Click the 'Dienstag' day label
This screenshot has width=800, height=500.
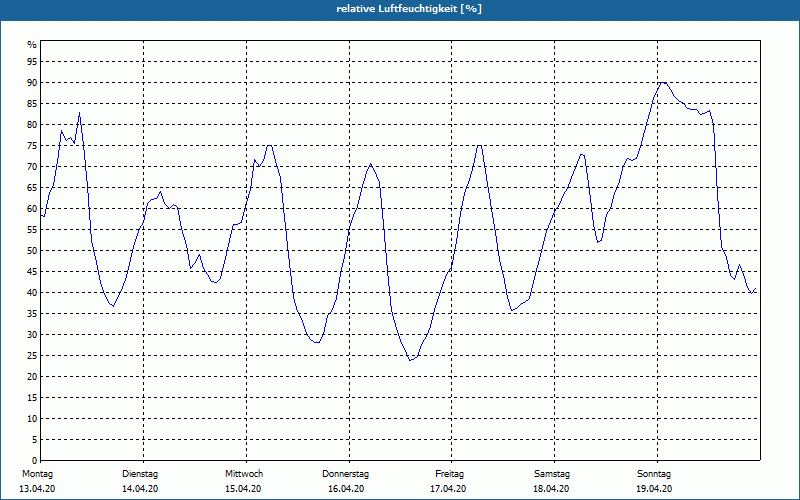140,474
